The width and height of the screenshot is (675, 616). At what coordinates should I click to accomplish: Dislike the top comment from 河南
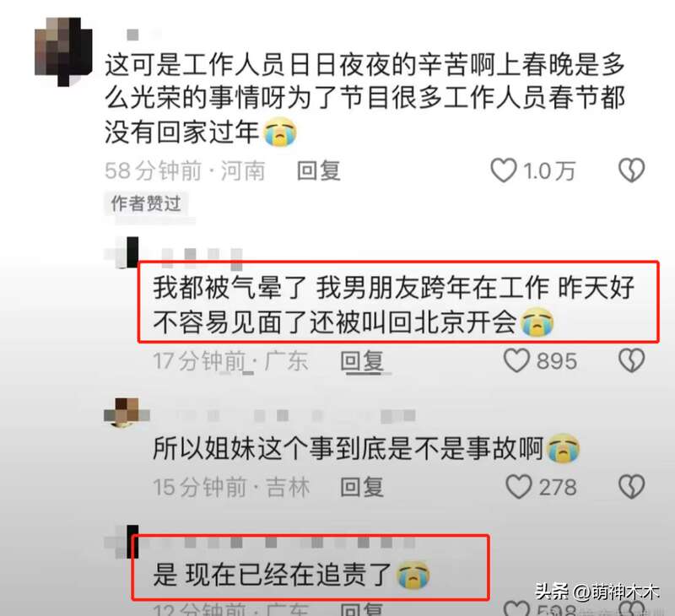pyautogui.click(x=631, y=170)
